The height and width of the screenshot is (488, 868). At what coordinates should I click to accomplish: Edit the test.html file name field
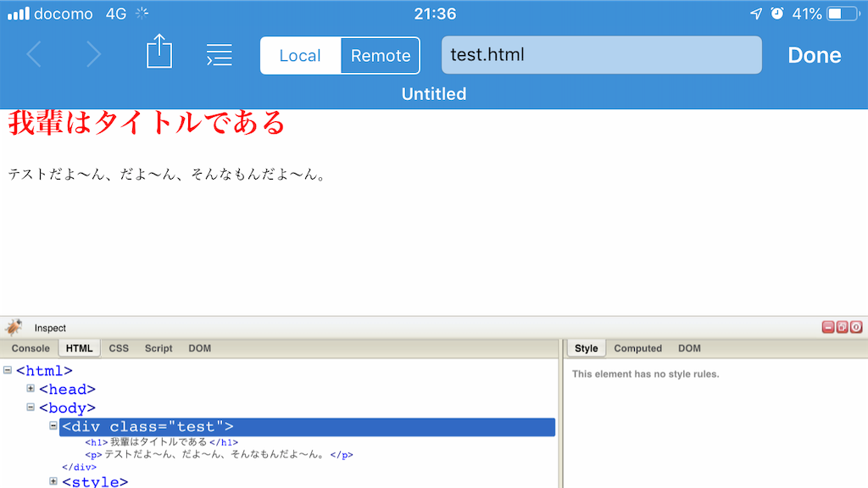pos(601,55)
